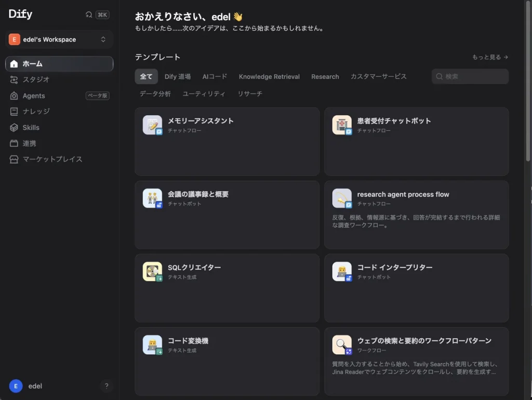Click the magnifier icon in search field
Screen dimensions: 532x400
[x=439, y=76]
